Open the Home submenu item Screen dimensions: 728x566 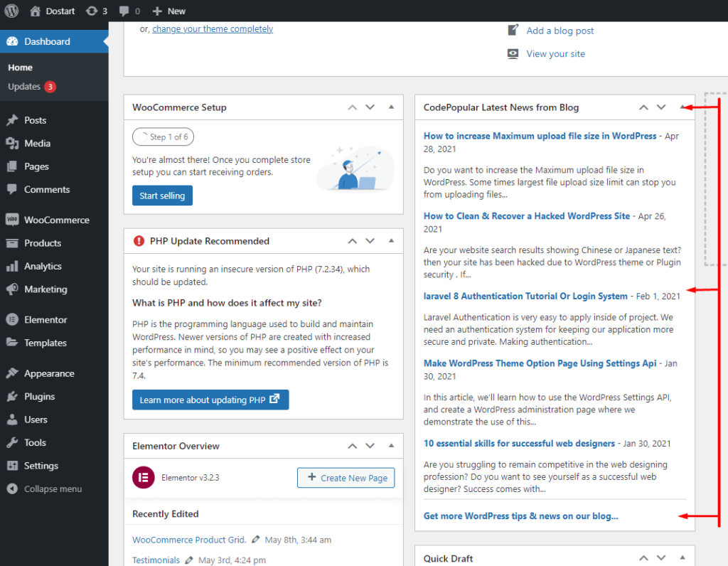[x=20, y=68]
